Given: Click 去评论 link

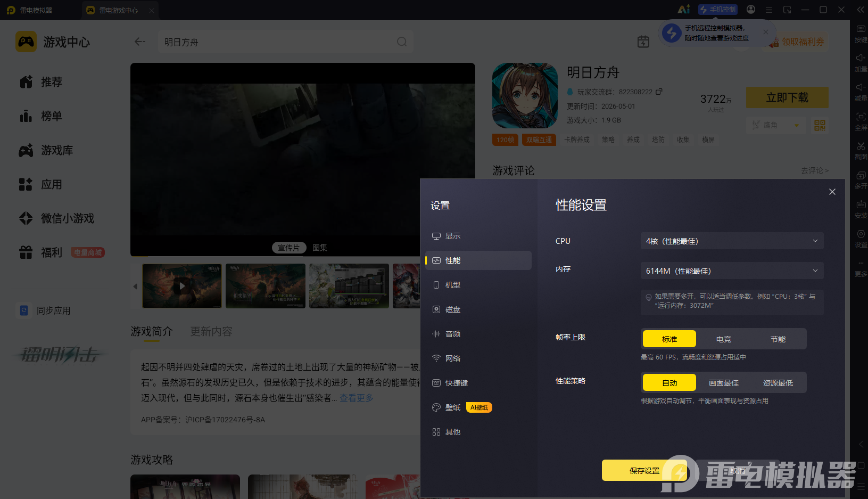Looking at the screenshot, I should 814,170.
